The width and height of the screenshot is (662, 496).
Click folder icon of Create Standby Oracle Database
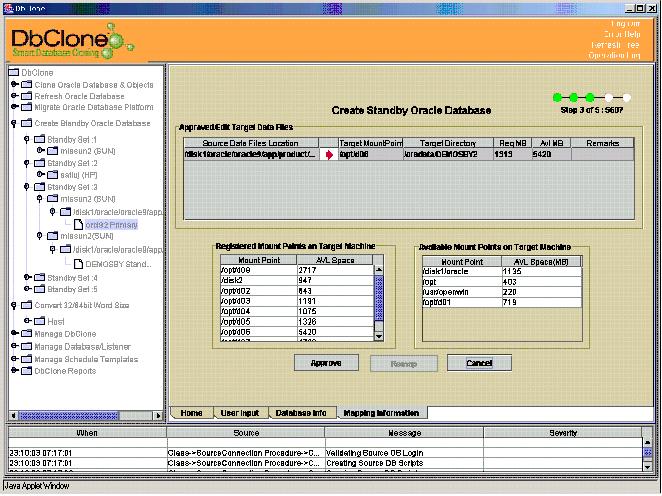pyautogui.click(x=27, y=123)
